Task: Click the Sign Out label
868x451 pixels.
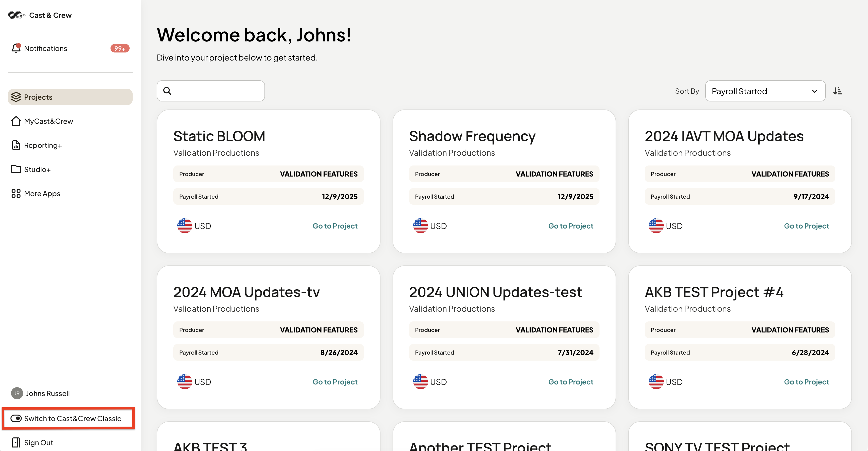Action: click(x=38, y=442)
